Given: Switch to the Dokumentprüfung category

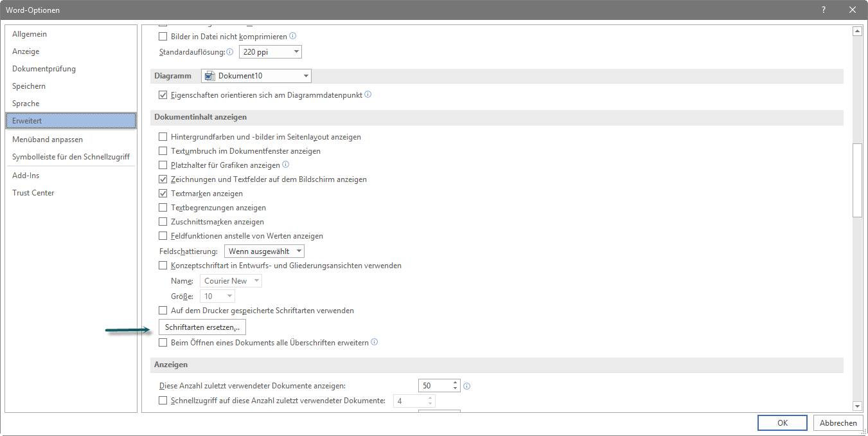Looking at the screenshot, I should point(44,69).
